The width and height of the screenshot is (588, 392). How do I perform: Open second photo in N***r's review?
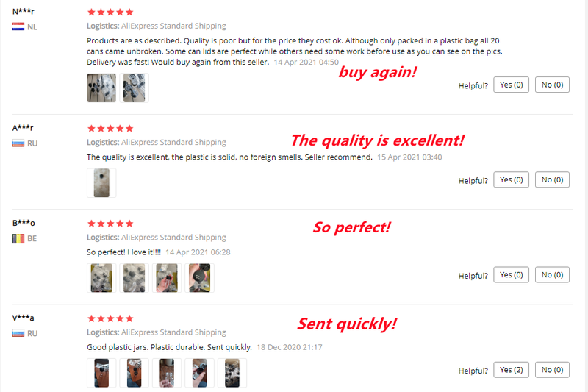pos(135,88)
